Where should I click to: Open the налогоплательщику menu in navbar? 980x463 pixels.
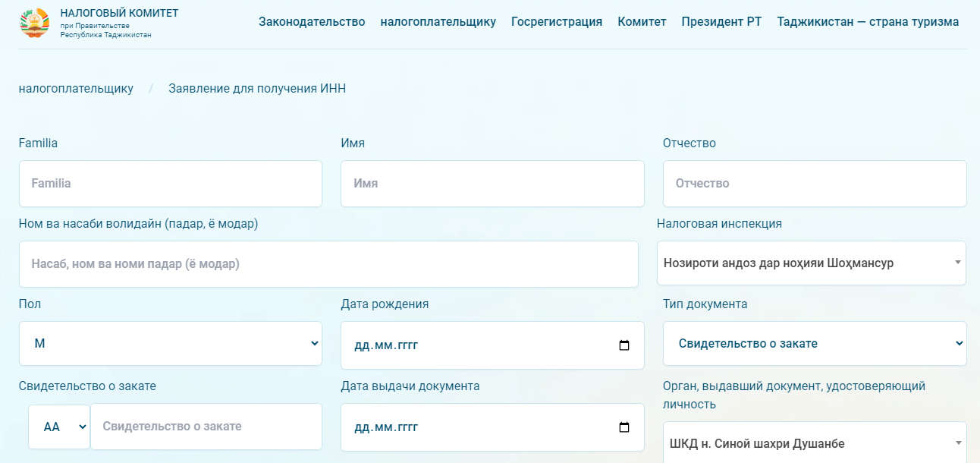(x=438, y=22)
